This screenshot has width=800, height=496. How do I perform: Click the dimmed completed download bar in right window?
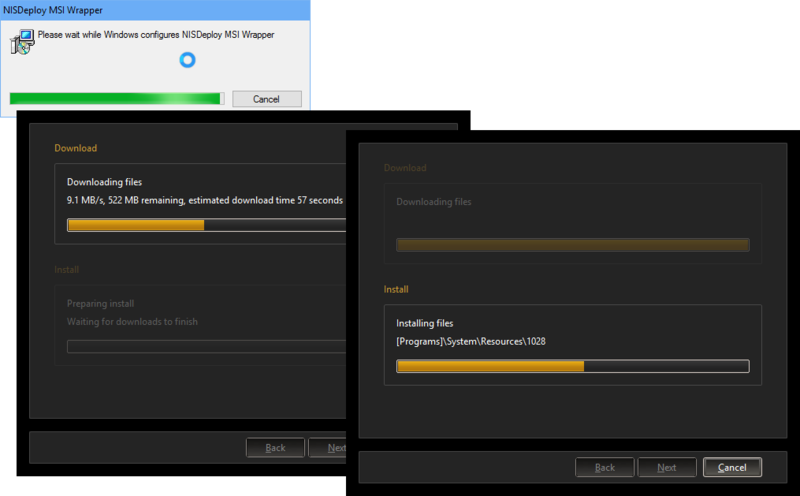tap(572, 245)
